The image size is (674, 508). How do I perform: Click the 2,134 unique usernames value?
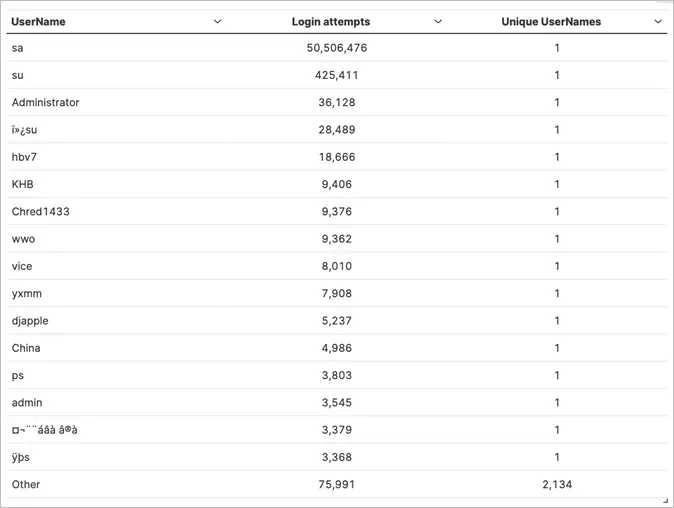[557, 484]
